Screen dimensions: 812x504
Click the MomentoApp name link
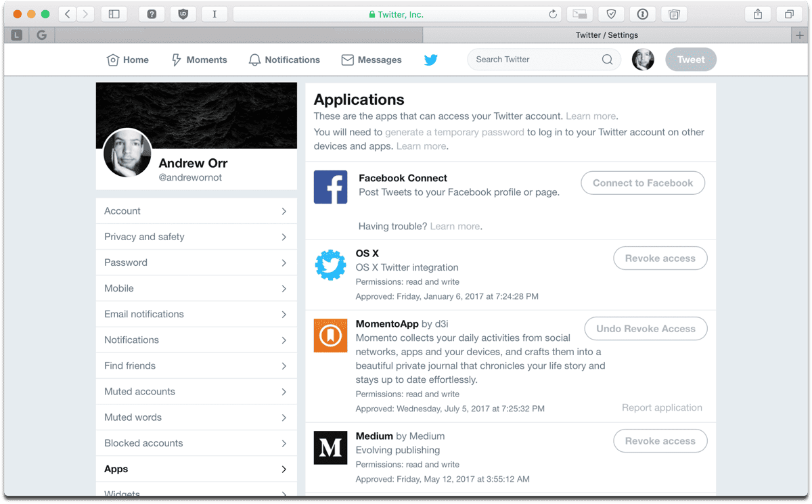(x=387, y=324)
